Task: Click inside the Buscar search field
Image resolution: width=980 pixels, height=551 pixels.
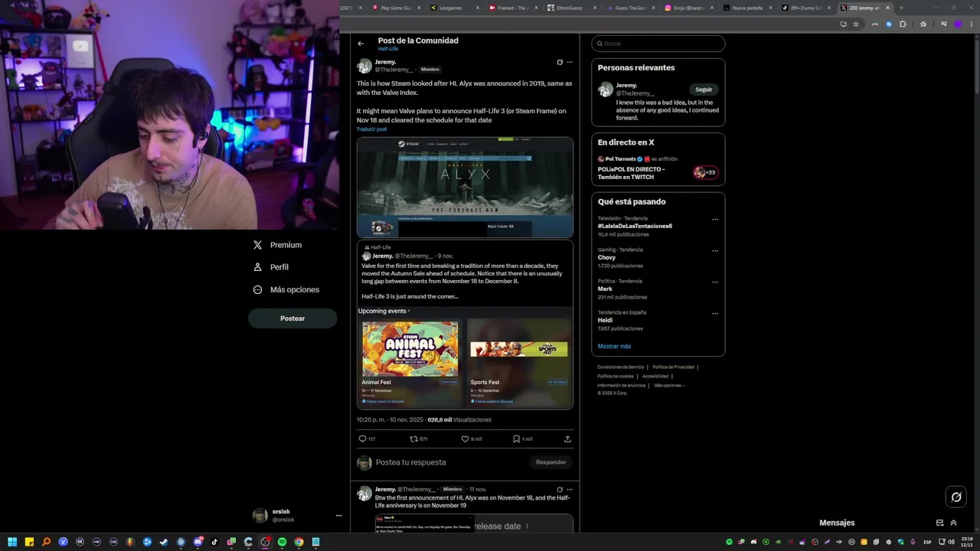Action: click(658, 44)
